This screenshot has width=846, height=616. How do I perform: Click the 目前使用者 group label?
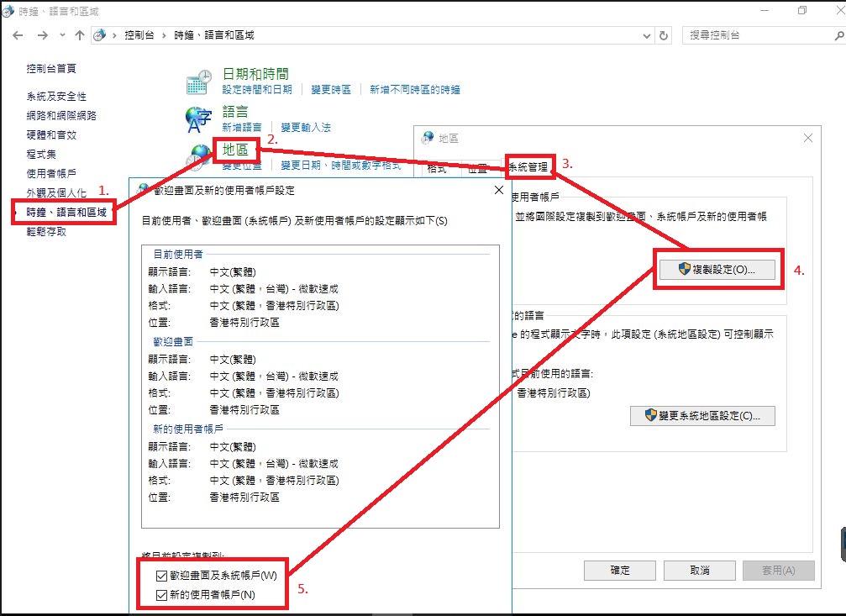pos(178,254)
